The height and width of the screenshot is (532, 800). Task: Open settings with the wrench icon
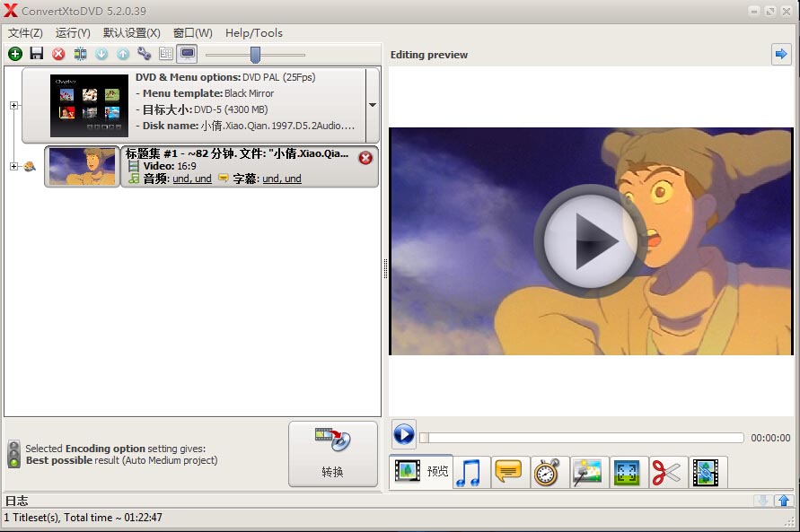pyautogui.click(x=145, y=54)
